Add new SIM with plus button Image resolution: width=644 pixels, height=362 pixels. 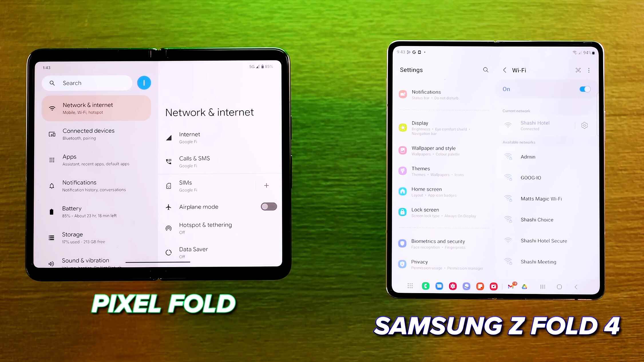266,185
